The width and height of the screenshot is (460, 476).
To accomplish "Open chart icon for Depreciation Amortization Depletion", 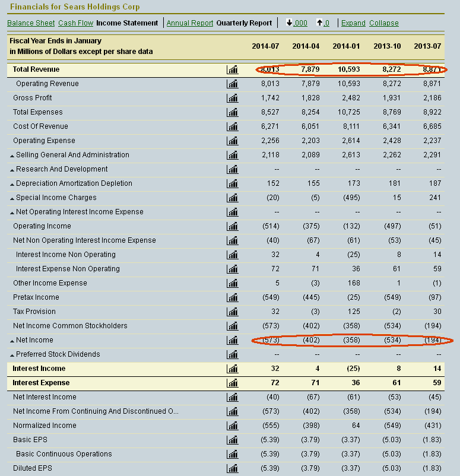I will pyautogui.click(x=233, y=183).
